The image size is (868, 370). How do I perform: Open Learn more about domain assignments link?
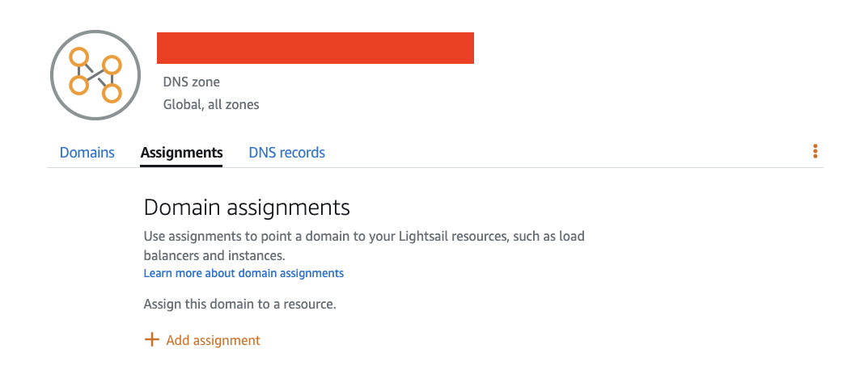coord(243,273)
